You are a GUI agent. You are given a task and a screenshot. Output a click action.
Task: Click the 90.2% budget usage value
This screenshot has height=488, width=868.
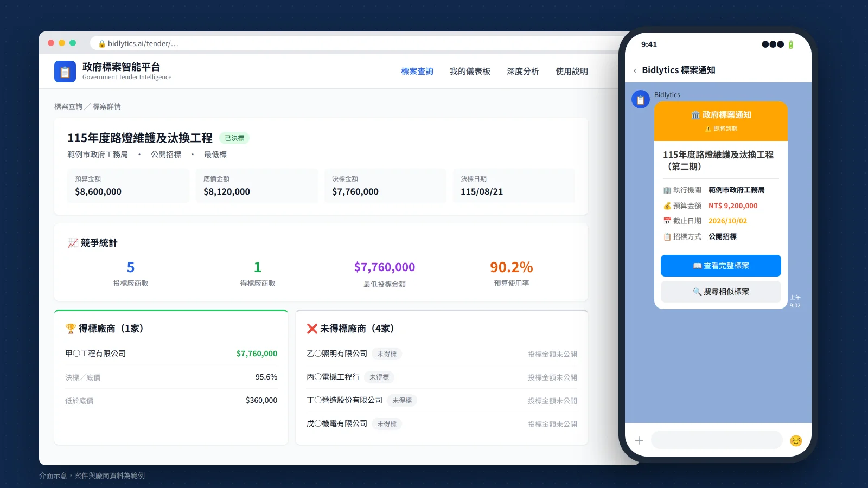(512, 267)
